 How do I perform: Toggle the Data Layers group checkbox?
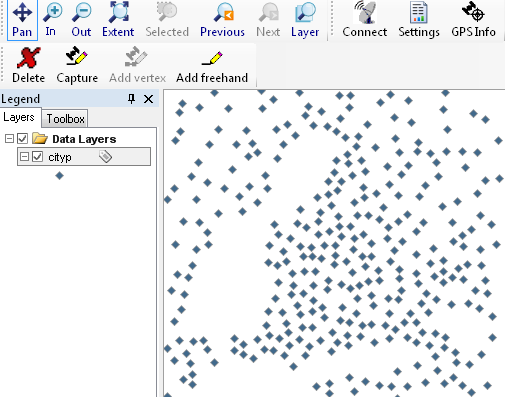click(x=22, y=138)
